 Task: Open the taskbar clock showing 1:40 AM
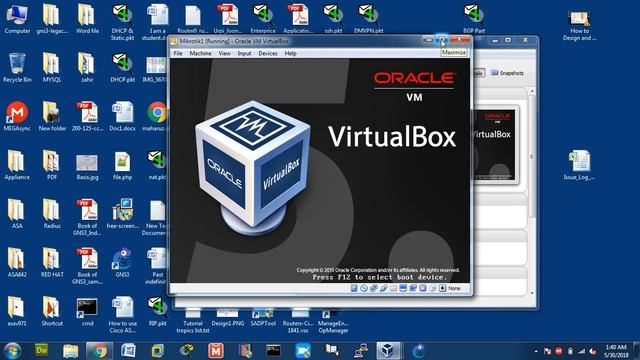pyautogui.click(x=616, y=351)
